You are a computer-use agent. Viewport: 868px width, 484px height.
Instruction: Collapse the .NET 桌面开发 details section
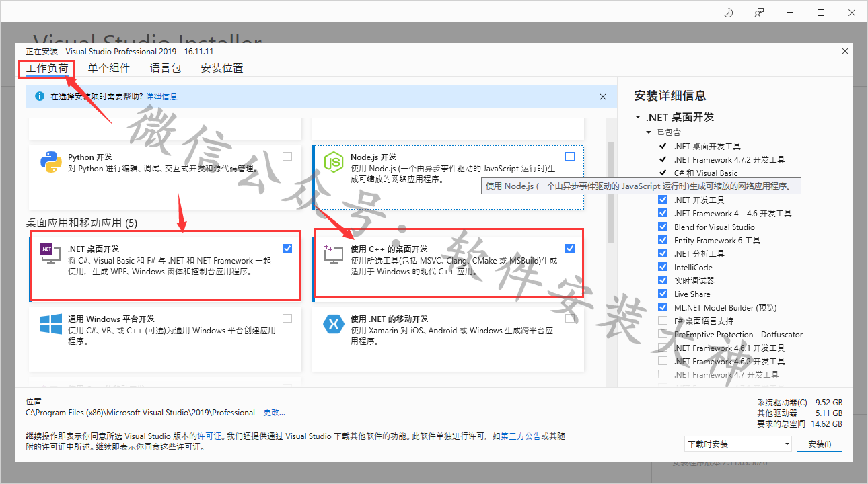[638, 117]
